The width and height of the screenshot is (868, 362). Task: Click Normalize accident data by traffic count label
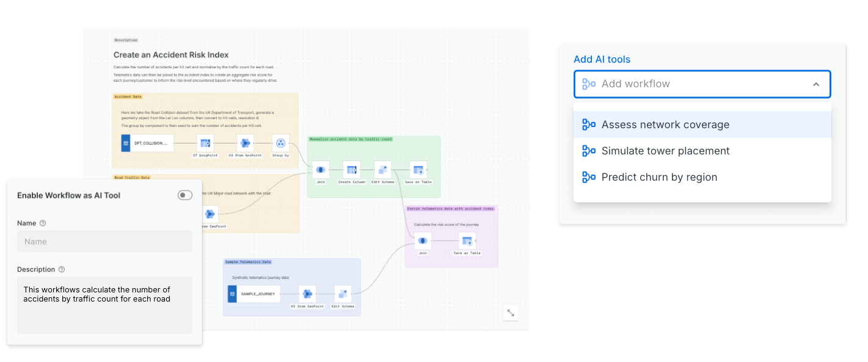point(351,139)
